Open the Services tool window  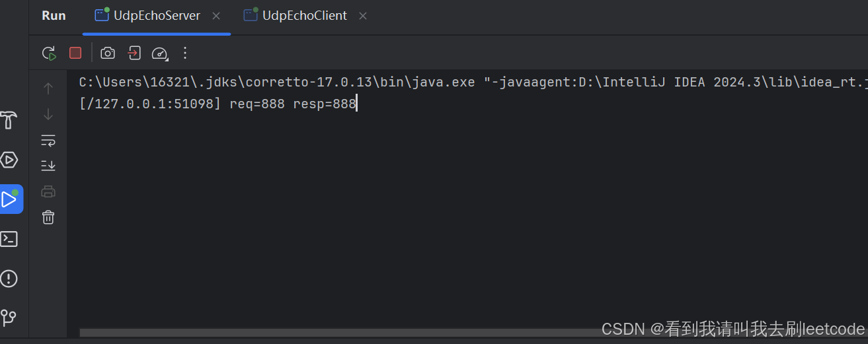tap(9, 160)
